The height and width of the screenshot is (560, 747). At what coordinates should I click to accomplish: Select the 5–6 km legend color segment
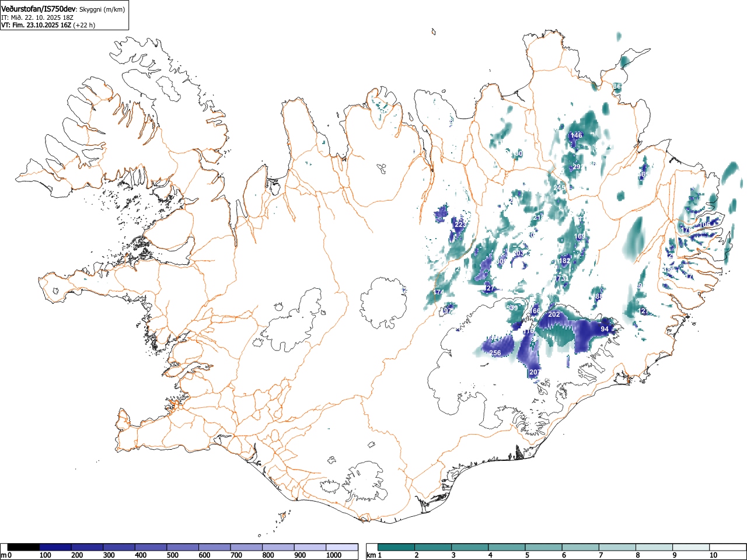pyautogui.click(x=544, y=547)
